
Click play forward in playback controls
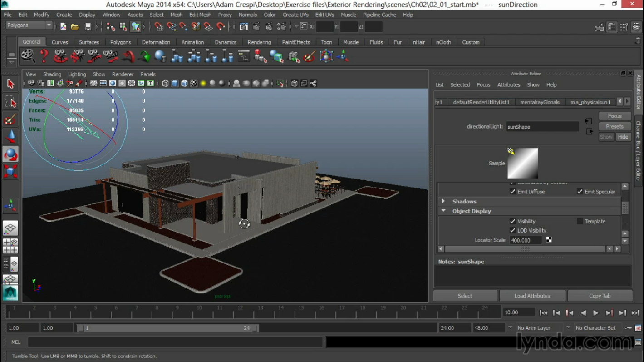click(x=596, y=312)
